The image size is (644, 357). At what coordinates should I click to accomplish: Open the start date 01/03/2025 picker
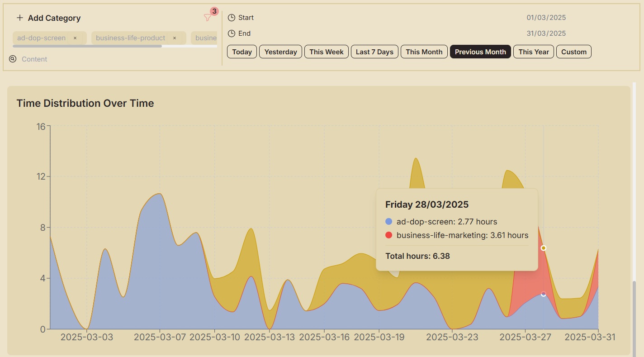(546, 18)
